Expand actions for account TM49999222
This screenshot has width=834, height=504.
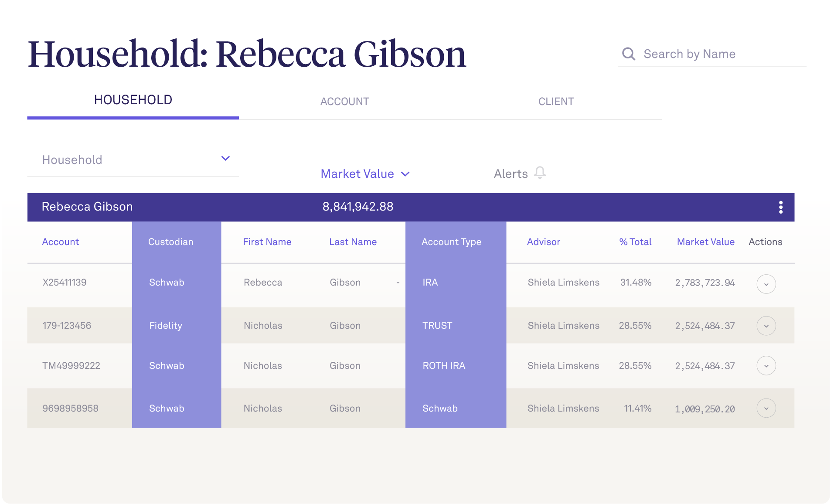pos(766,366)
